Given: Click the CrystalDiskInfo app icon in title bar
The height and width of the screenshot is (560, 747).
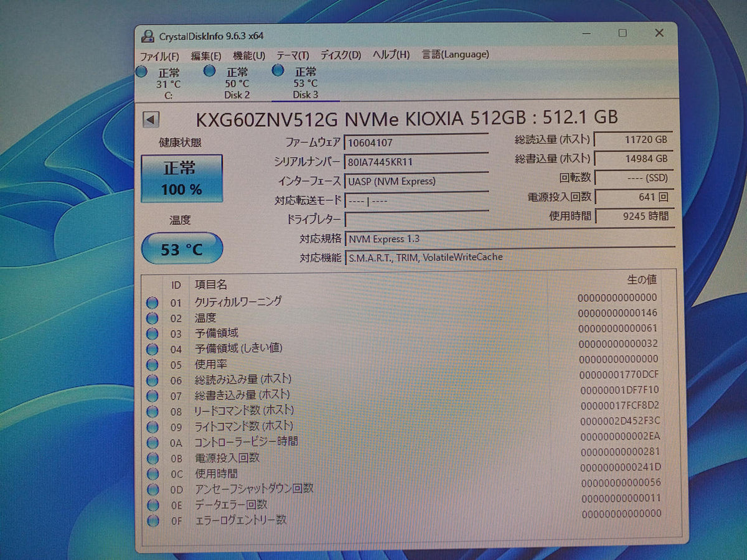Looking at the screenshot, I should [148, 36].
